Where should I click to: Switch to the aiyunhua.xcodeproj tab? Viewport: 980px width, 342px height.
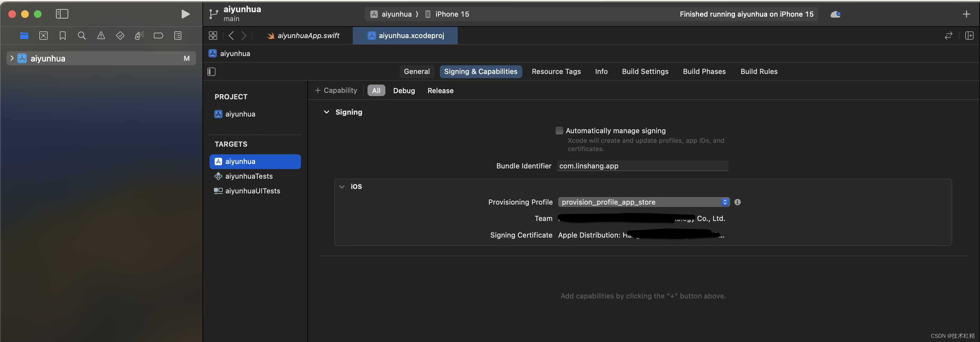(405, 36)
